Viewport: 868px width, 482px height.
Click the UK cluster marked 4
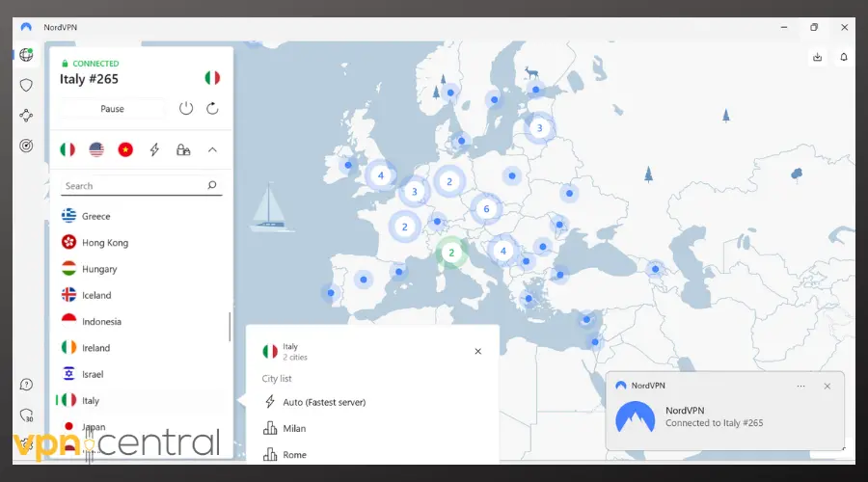point(381,176)
